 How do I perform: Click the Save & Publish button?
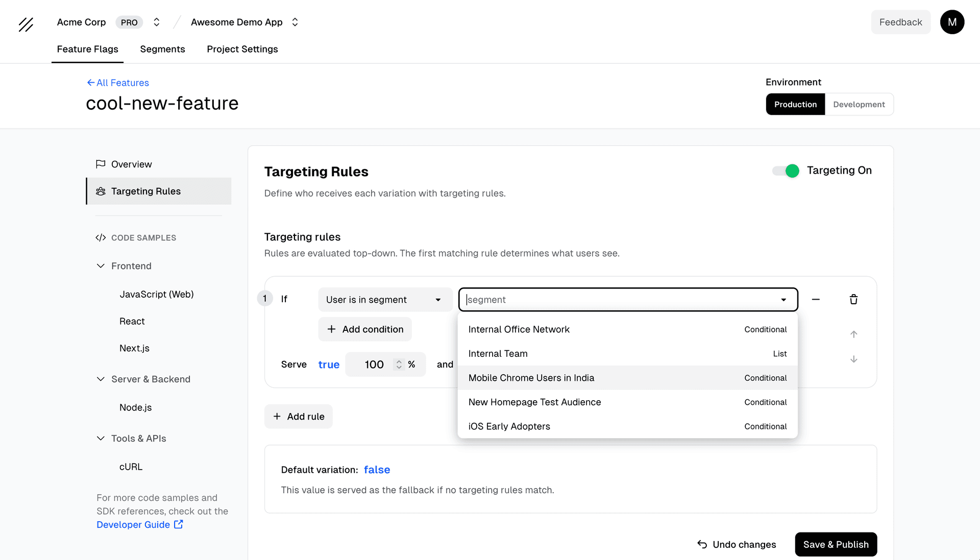click(x=836, y=544)
